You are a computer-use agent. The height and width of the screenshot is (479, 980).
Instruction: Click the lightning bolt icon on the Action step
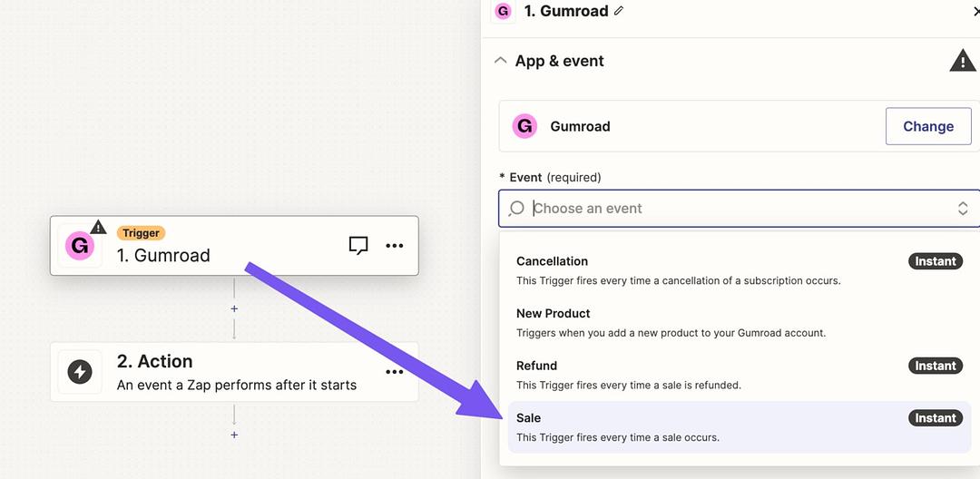pyautogui.click(x=80, y=372)
